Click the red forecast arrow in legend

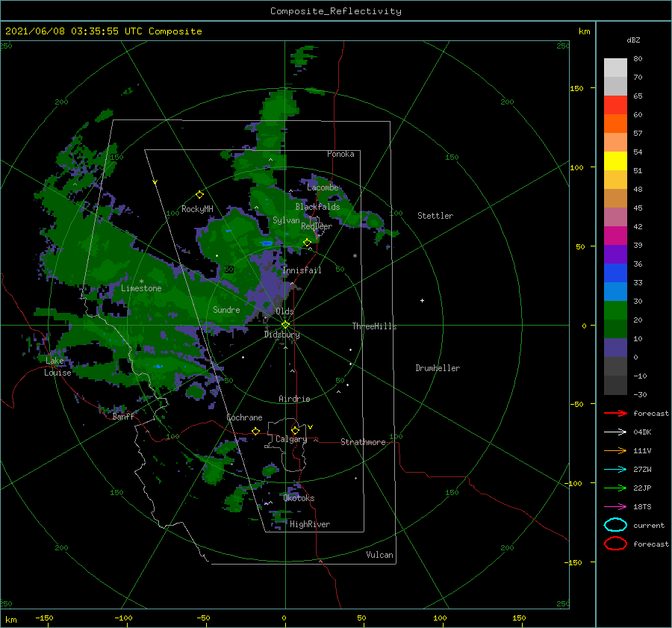tap(615, 413)
